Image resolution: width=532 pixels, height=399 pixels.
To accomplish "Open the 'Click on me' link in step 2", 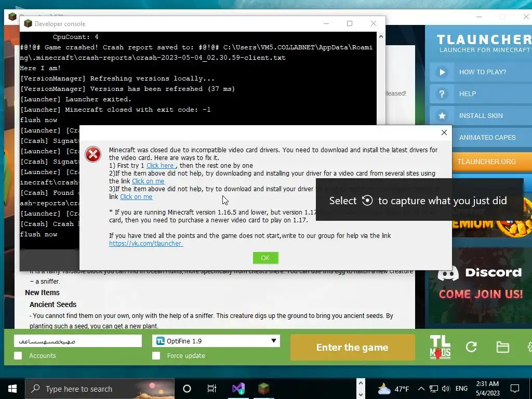I will click(148, 181).
